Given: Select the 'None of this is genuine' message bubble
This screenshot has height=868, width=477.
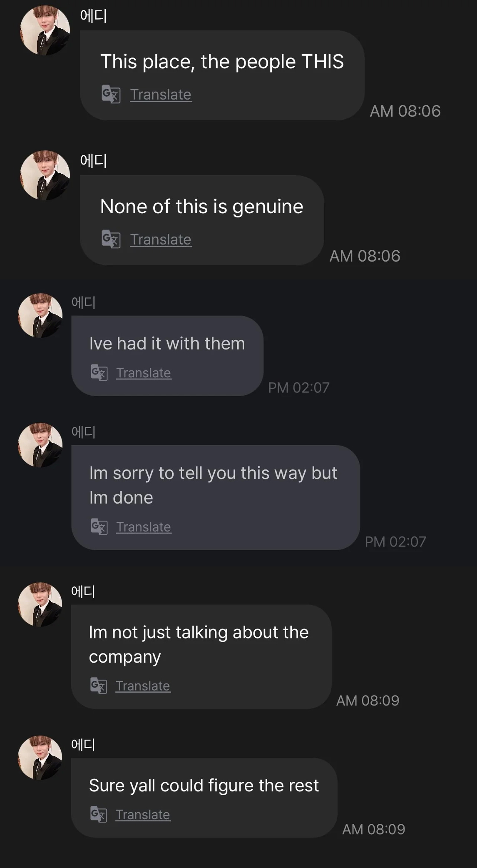Looking at the screenshot, I should 202,207.
